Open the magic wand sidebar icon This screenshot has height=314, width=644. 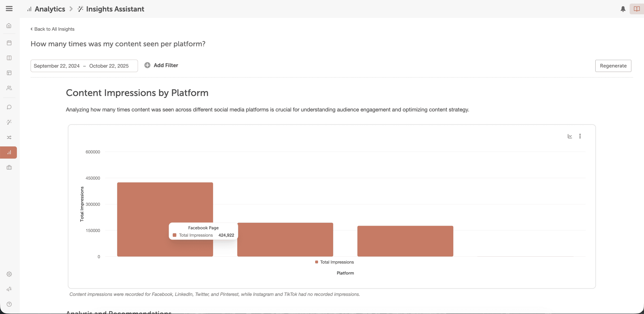coord(9,122)
